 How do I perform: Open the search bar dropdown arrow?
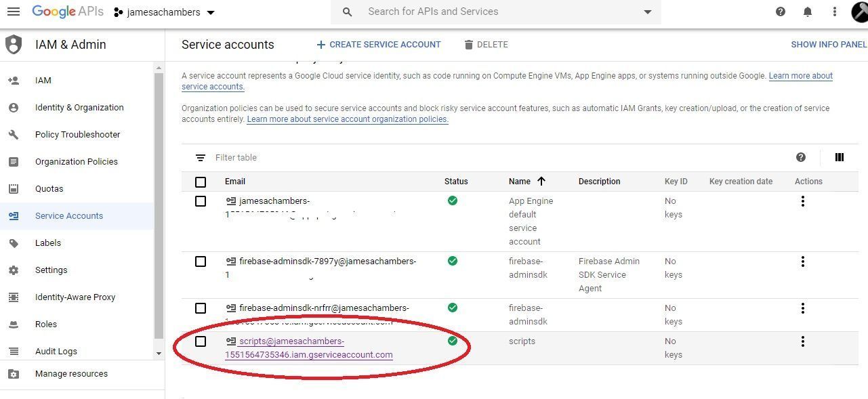[x=647, y=12]
